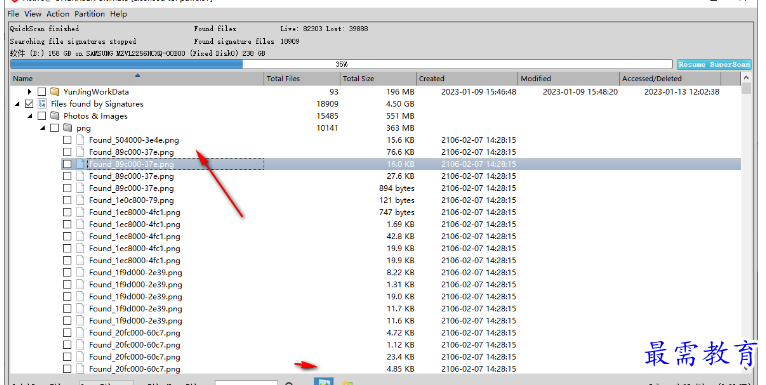Select the file name Found_504000-3e4e.png
The height and width of the screenshot is (385, 766).
134,140
